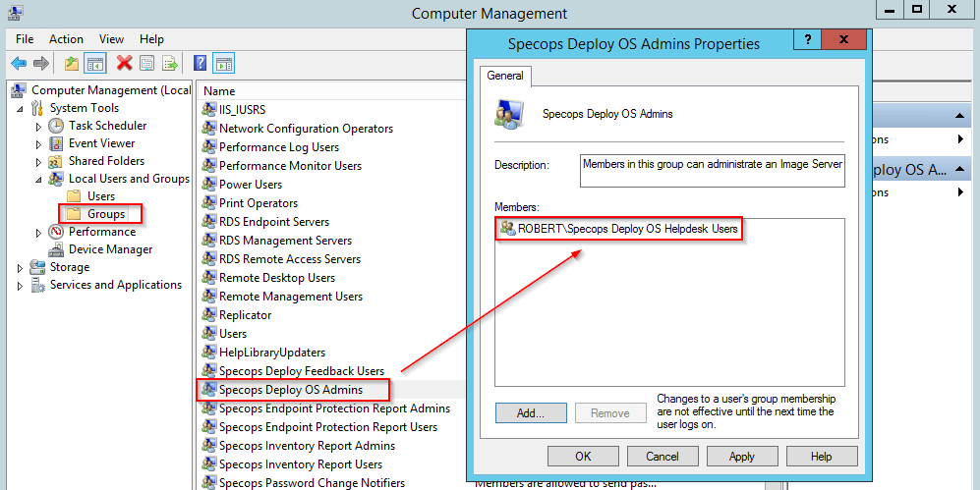
Task: Select Remote Desktop Users group
Action: 277,278
